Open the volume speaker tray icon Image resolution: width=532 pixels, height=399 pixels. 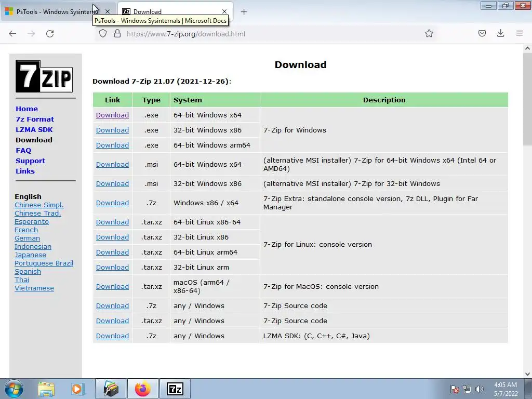click(480, 389)
